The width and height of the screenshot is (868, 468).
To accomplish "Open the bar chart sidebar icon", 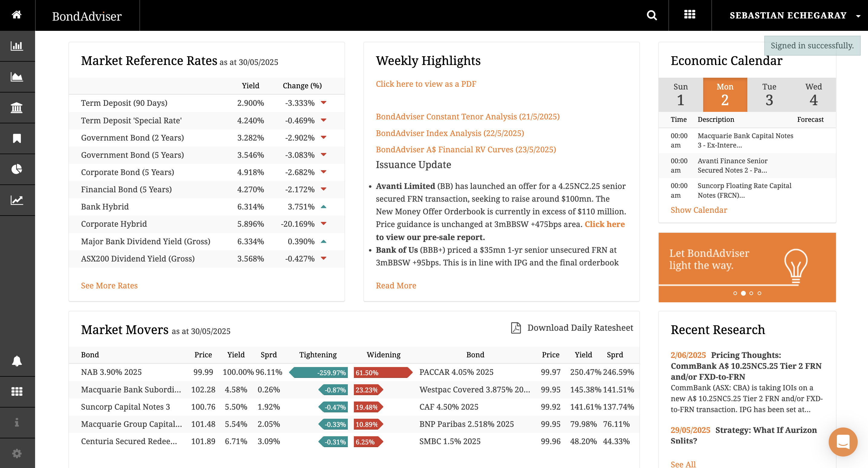I will [x=17, y=46].
